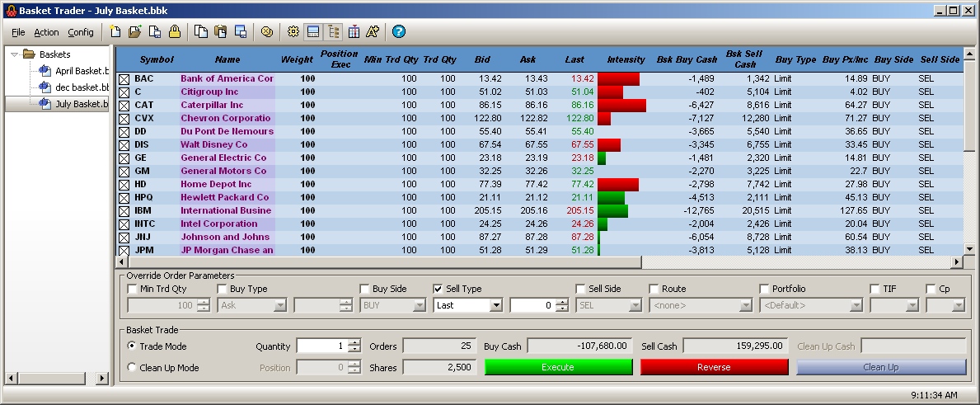Click the Clean Up button
This screenshot has width=980, height=405.
(x=881, y=368)
